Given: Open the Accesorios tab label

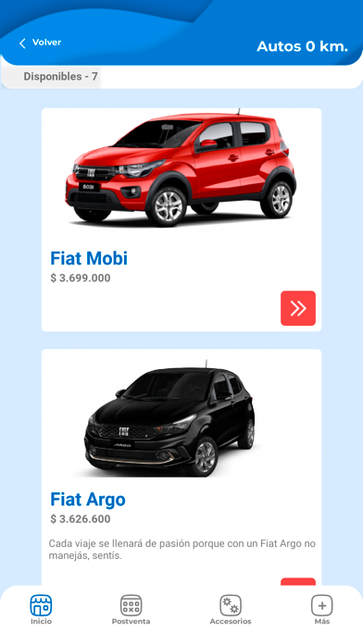Looking at the screenshot, I should pos(231,622).
